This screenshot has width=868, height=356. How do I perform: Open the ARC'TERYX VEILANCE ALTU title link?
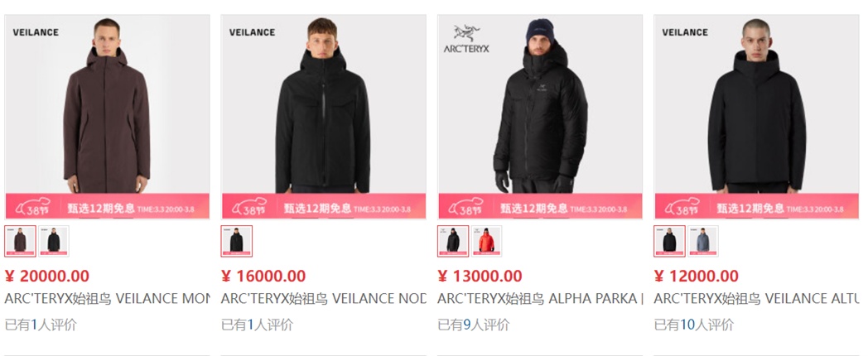(x=757, y=299)
